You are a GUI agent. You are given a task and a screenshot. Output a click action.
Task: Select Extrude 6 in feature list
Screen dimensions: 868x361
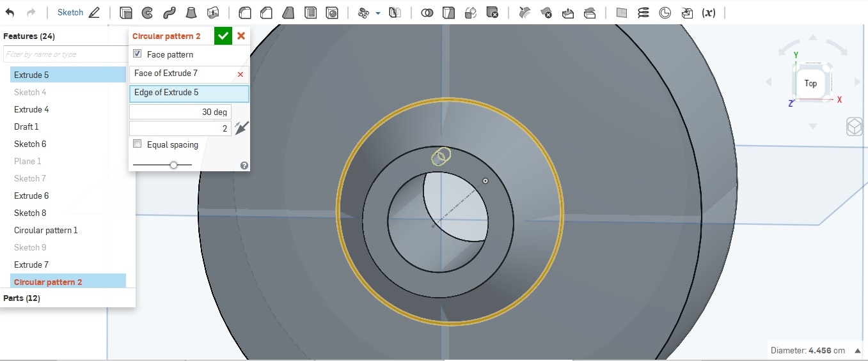tap(68, 196)
